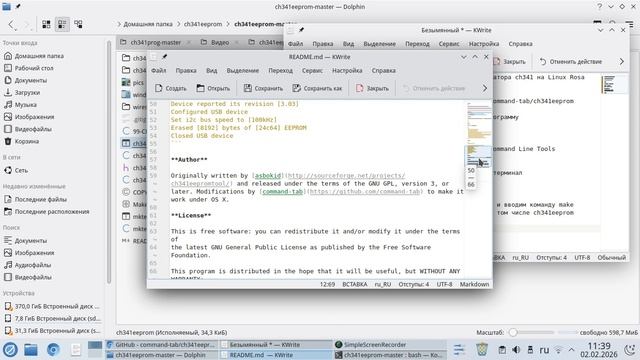The height and width of the screenshot is (360, 640).
Task: Expand hidden README KWrite toolbar items
Action: coord(484,88)
